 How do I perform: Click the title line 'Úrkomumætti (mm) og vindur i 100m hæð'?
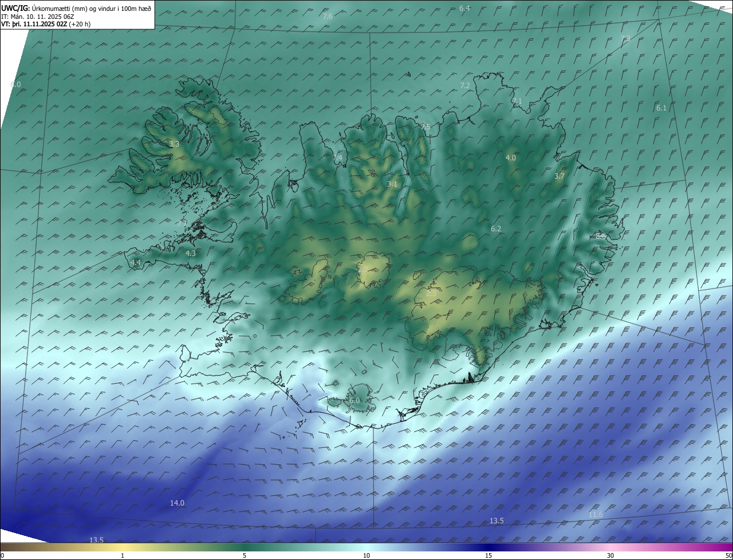(91, 9)
